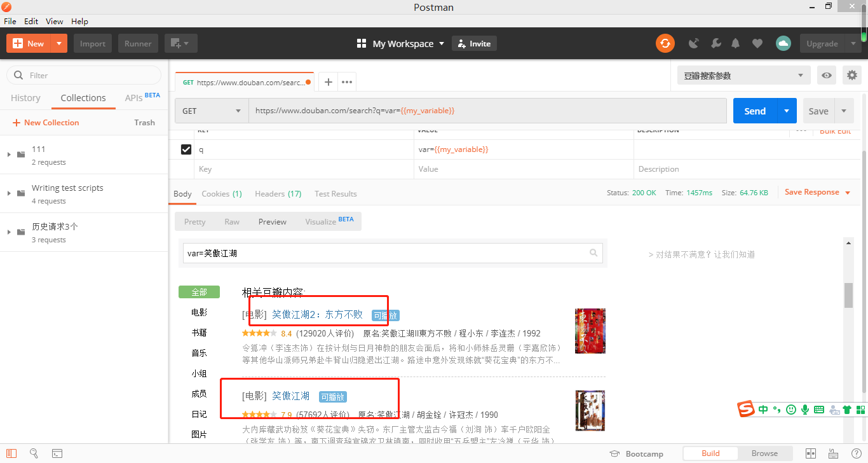Open manage environments gear icon
868x463 pixels.
pos(852,75)
